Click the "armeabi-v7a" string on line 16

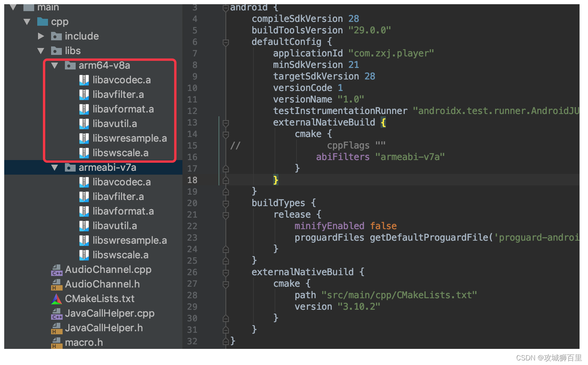pos(410,157)
